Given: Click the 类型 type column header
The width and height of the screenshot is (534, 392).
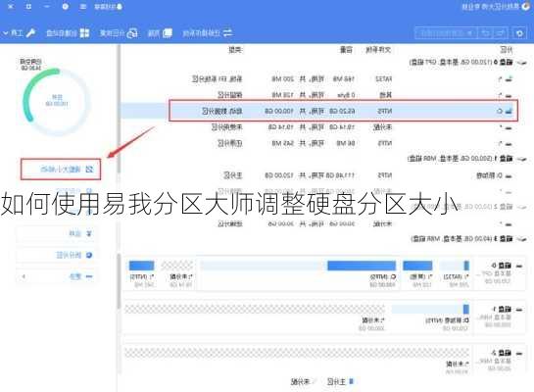Looking at the screenshot, I should pyautogui.click(x=235, y=50).
